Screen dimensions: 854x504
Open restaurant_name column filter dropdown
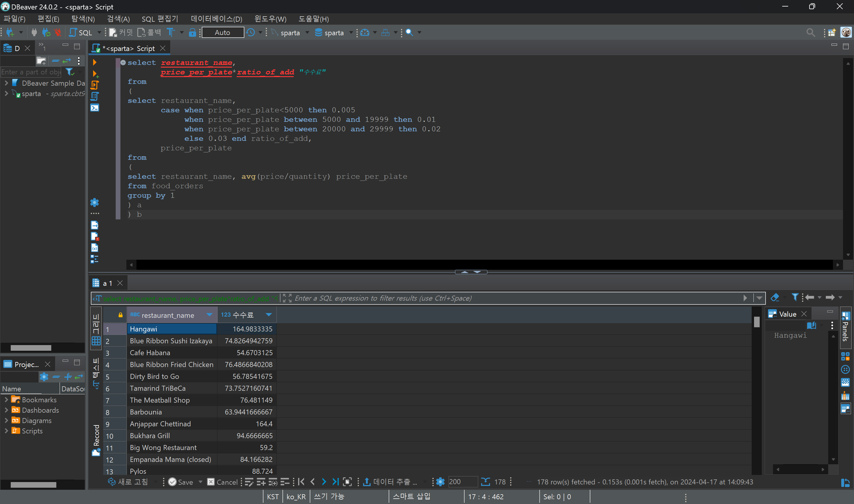click(209, 315)
